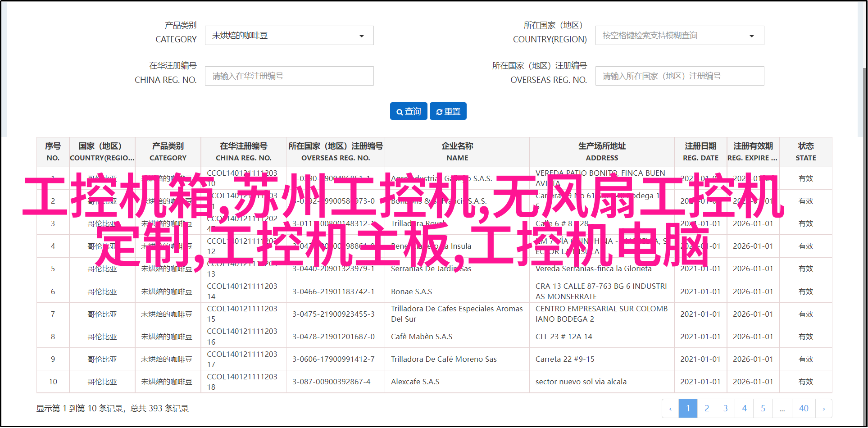This screenshot has height=428, width=868.
Task: Click the blue Query (查询) search button
Action: (409, 111)
